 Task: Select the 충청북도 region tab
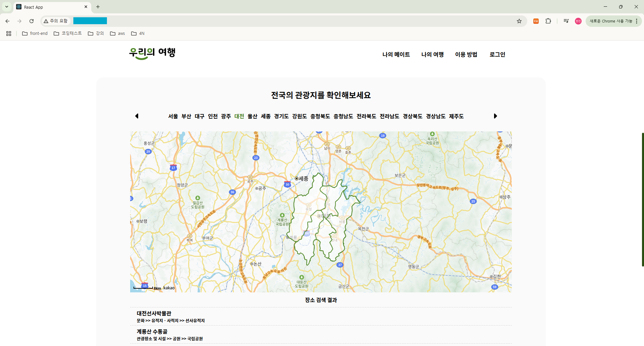tap(320, 116)
